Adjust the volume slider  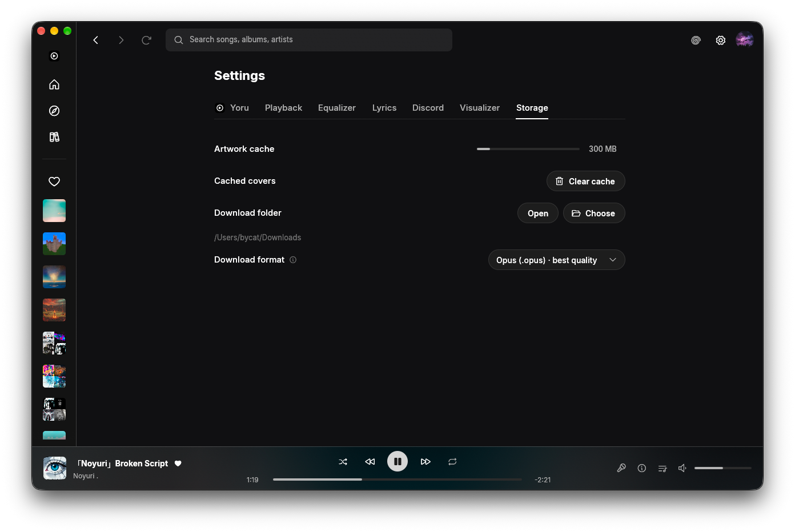[x=723, y=468]
